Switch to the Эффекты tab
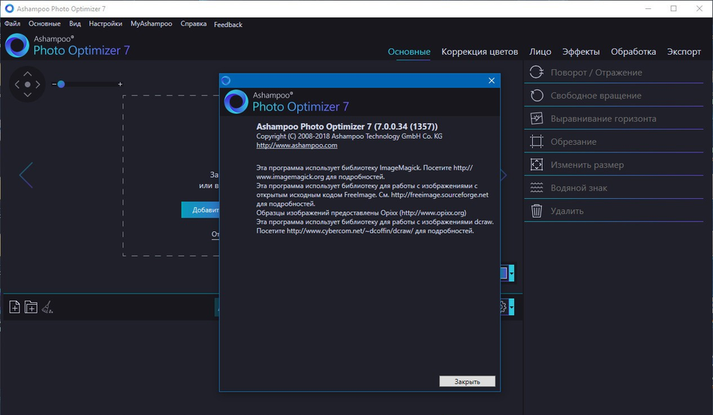Image resolution: width=713 pixels, height=415 pixels. (581, 52)
